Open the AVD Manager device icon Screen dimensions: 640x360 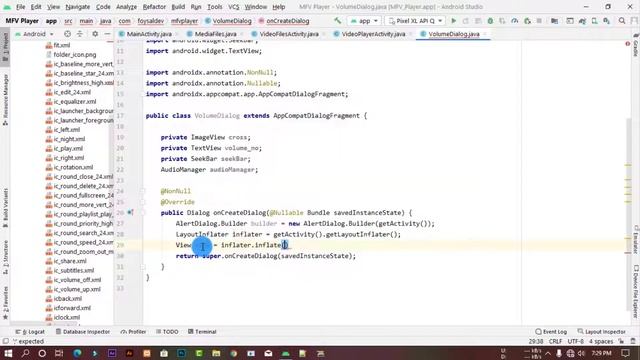click(x=594, y=21)
